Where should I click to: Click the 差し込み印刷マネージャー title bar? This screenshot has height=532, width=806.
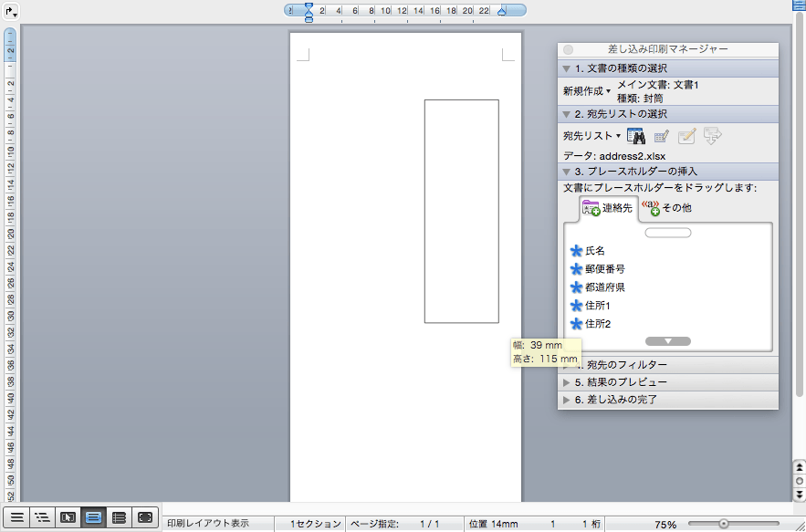[668, 49]
